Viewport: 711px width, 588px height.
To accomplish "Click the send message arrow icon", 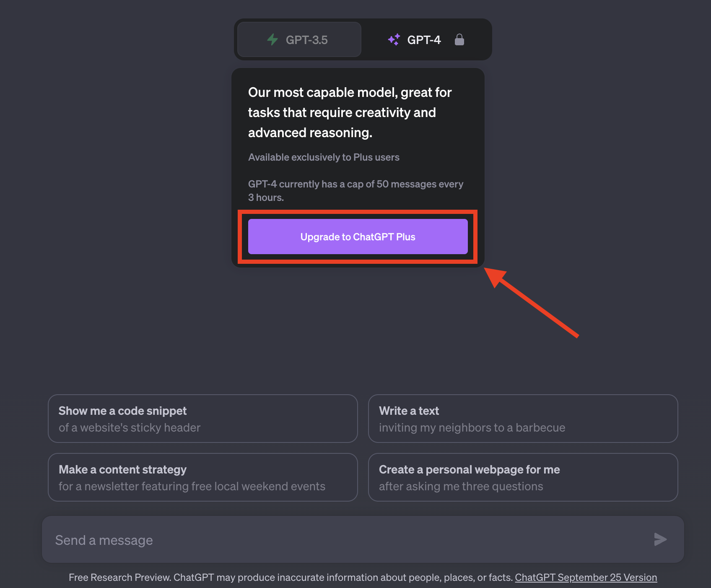I will tap(660, 539).
